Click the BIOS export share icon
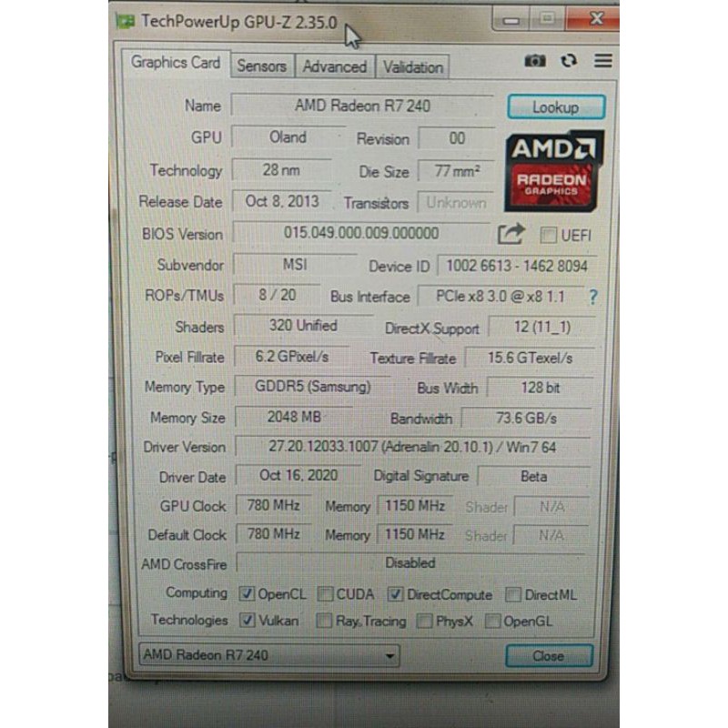Image resolution: width=728 pixels, height=728 pixels. pos(511,234)
